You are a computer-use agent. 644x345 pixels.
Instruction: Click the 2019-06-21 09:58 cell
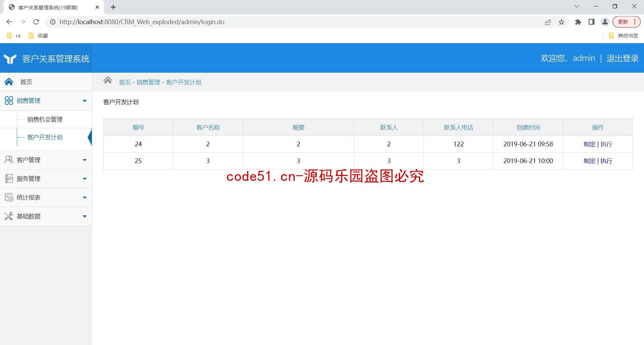[528, 144]
